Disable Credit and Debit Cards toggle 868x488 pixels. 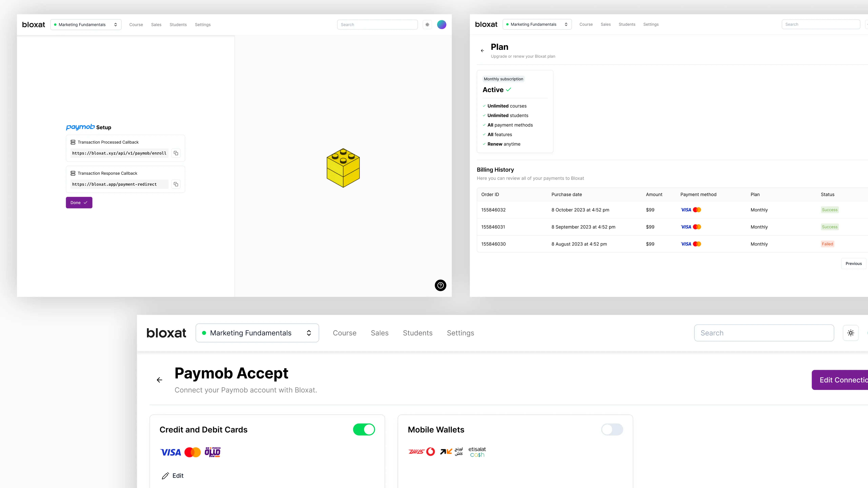pyautogui.click(x=364, y=429)
